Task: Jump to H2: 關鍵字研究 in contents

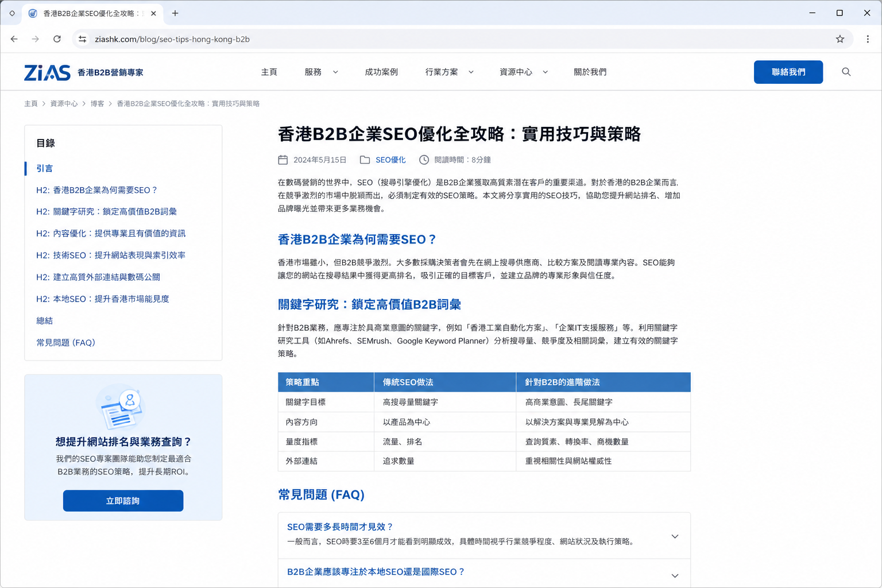Action: [106, 212]
